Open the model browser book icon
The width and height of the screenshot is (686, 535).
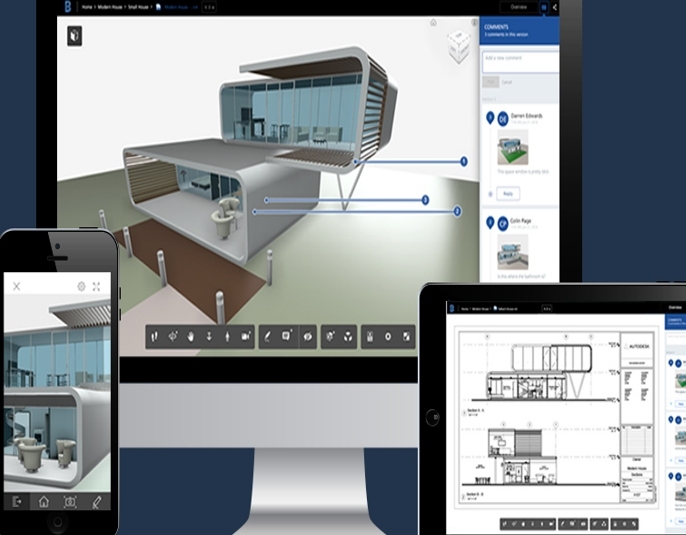tap(76, 36)
